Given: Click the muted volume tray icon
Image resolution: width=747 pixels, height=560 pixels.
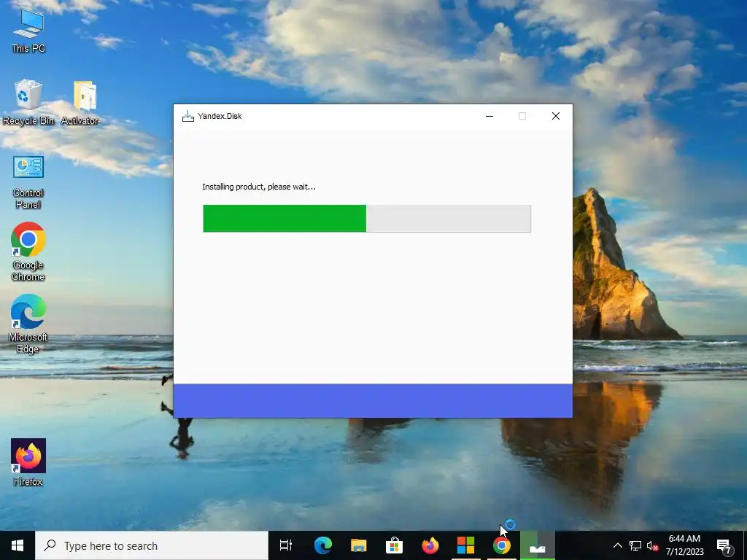Looking at the screenshot, I should pos(652,545).
